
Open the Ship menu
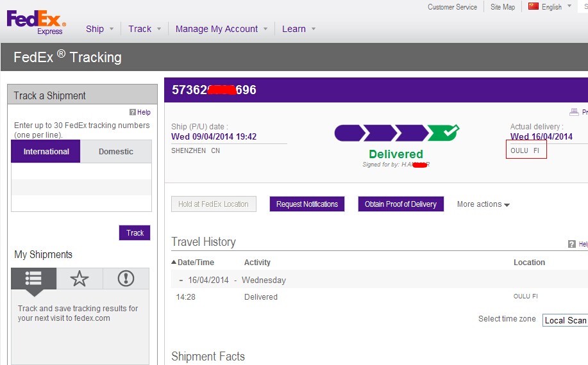[x=99, y=29]
